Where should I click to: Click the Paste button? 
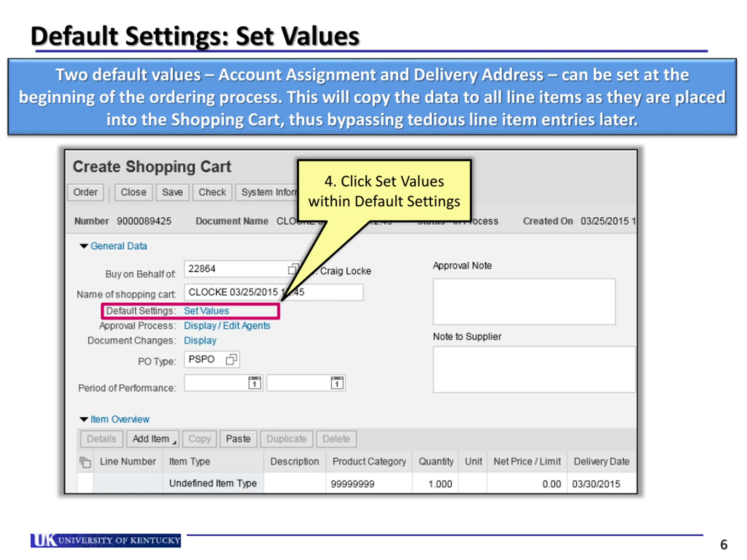tap(238, 439)
